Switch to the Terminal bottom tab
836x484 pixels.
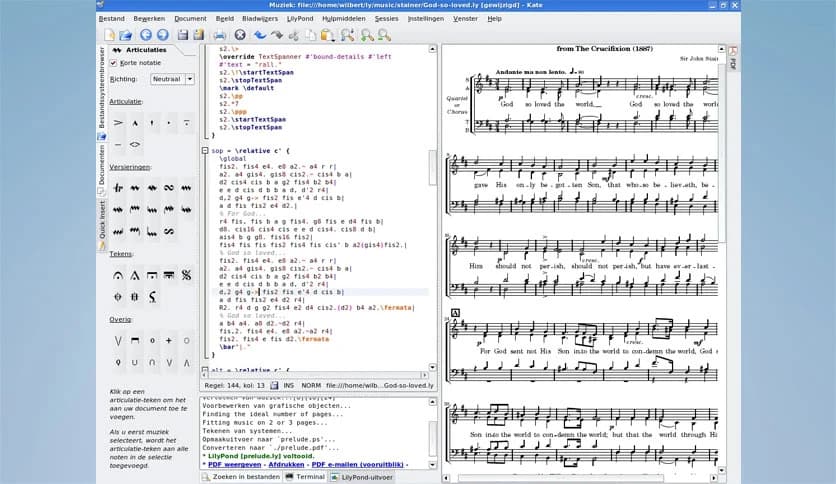pyautogui.click(x=305, y=477)
